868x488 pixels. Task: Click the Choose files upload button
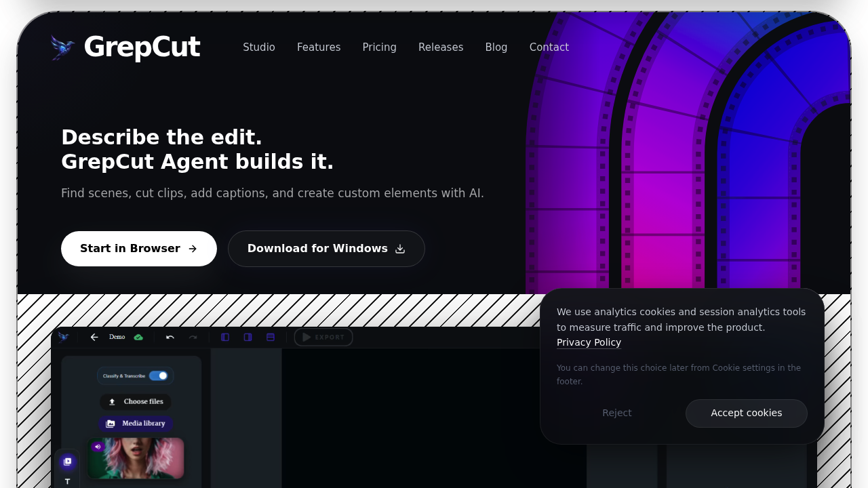click(x=136, y=402)
